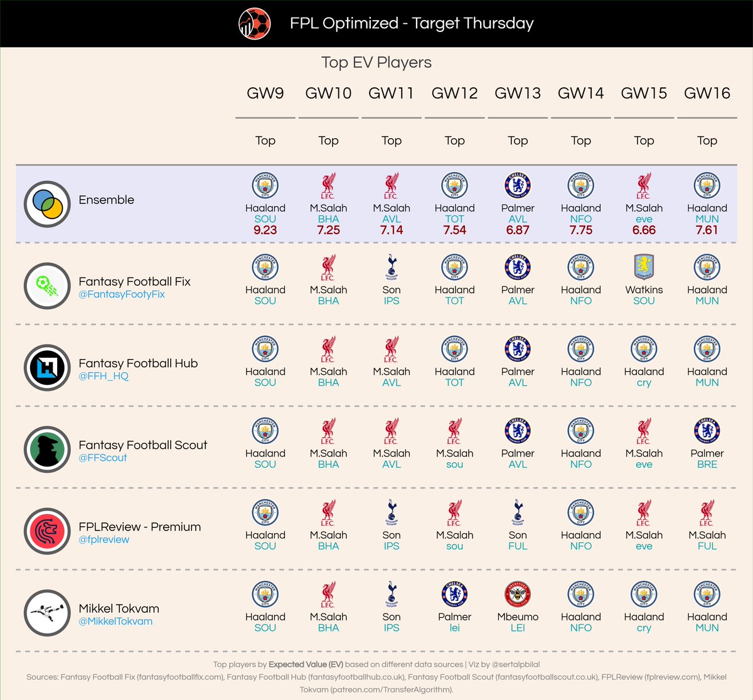Image resolution: width=753 pixels, height=700 pixels.
Task: Click the Fantasy Football Scout row title
Action: [143, 445]
